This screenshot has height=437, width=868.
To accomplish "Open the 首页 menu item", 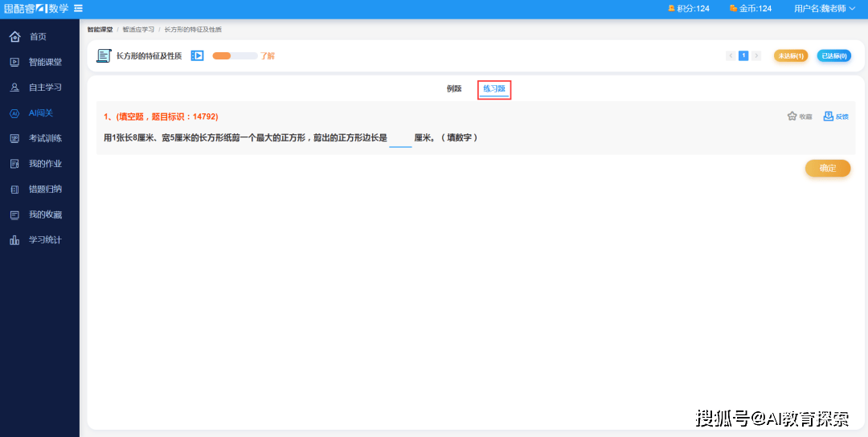I will tap(40, 36).
